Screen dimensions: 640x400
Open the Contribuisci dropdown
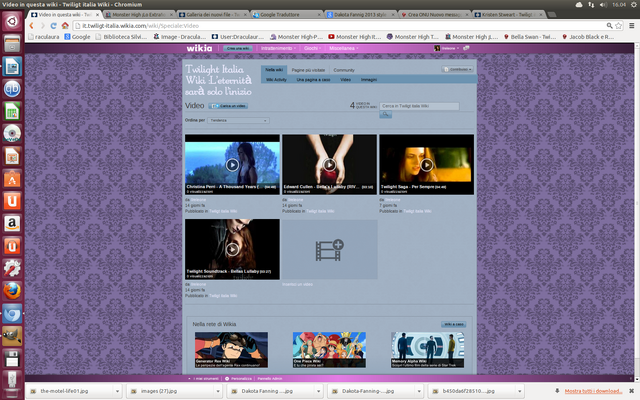457,69
